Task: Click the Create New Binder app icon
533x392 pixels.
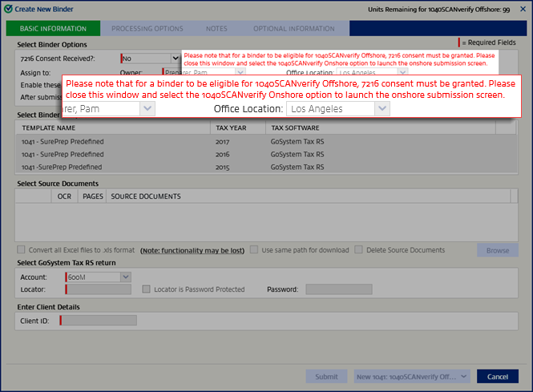Action: tap(8, 8)
